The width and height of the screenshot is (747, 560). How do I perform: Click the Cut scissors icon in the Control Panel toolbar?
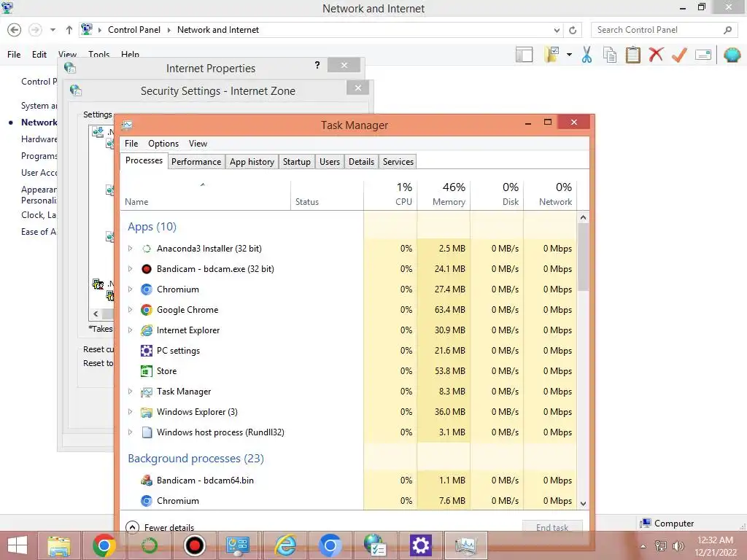[x=587, y=55]
